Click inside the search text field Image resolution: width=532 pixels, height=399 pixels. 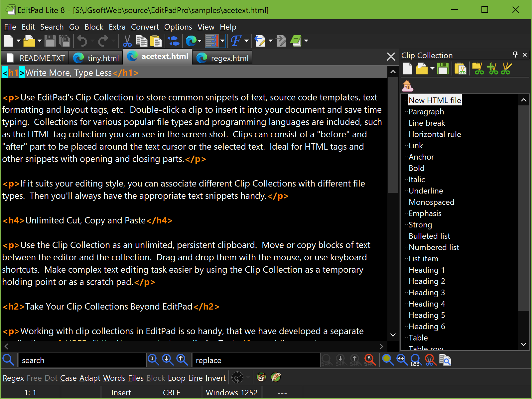tap(82, 360)
